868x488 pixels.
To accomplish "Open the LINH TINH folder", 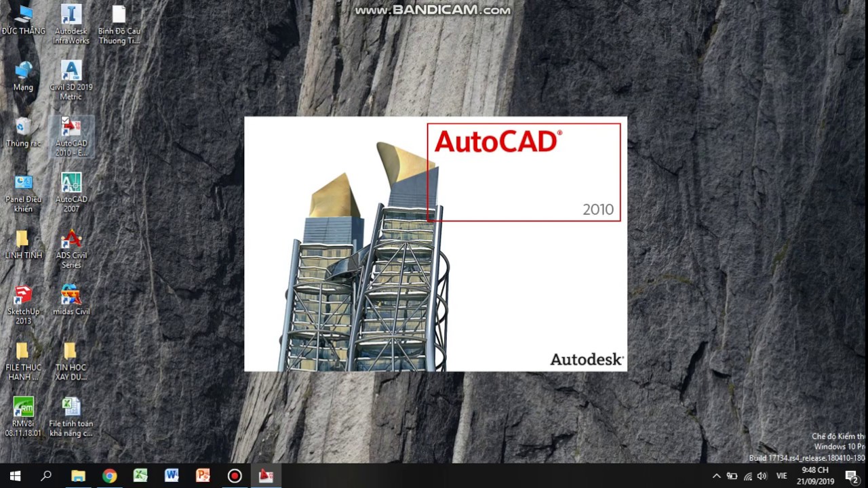I will pos(24,245).
